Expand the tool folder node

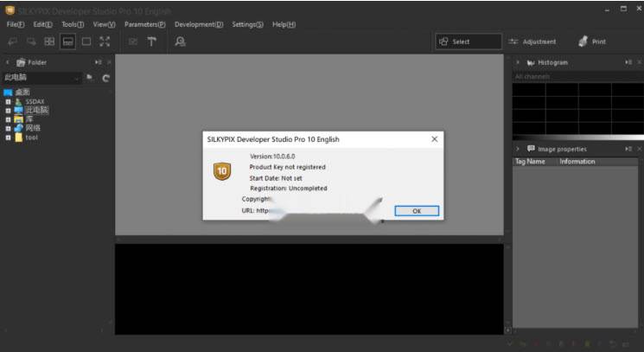tap(8, 138)
